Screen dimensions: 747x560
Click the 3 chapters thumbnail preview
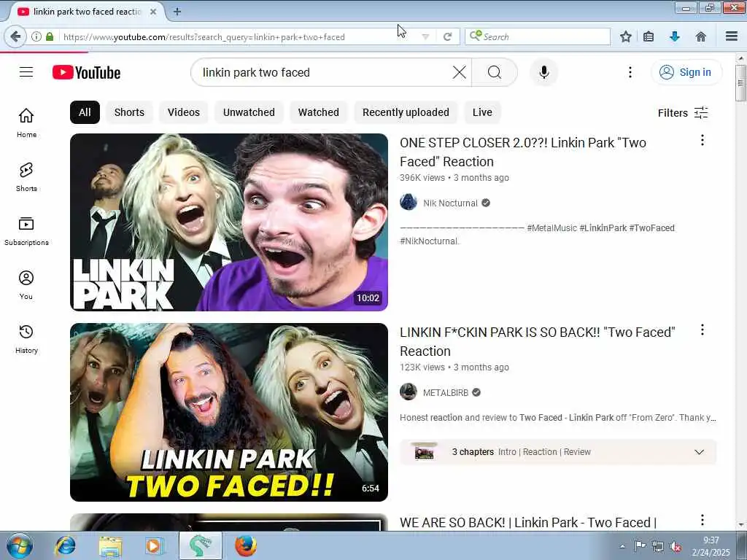click(x=424, y=451)
